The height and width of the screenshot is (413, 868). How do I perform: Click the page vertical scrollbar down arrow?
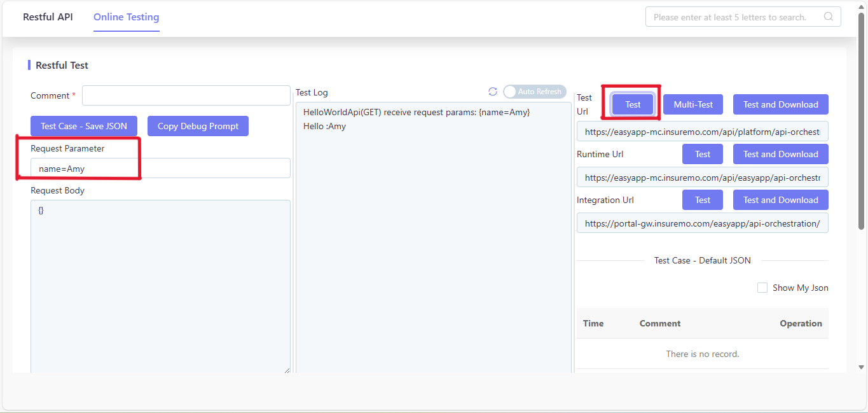tap(862, 367)
